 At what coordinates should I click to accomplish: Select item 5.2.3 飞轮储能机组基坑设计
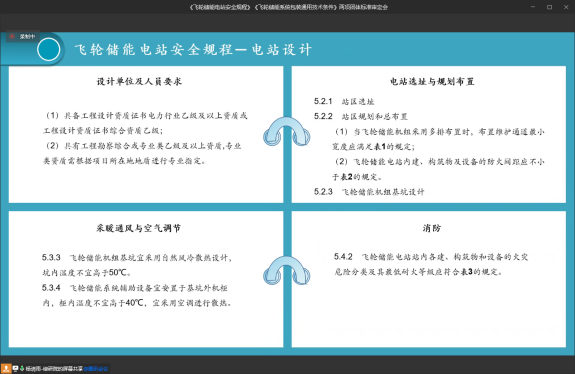[x=369, y=192]
